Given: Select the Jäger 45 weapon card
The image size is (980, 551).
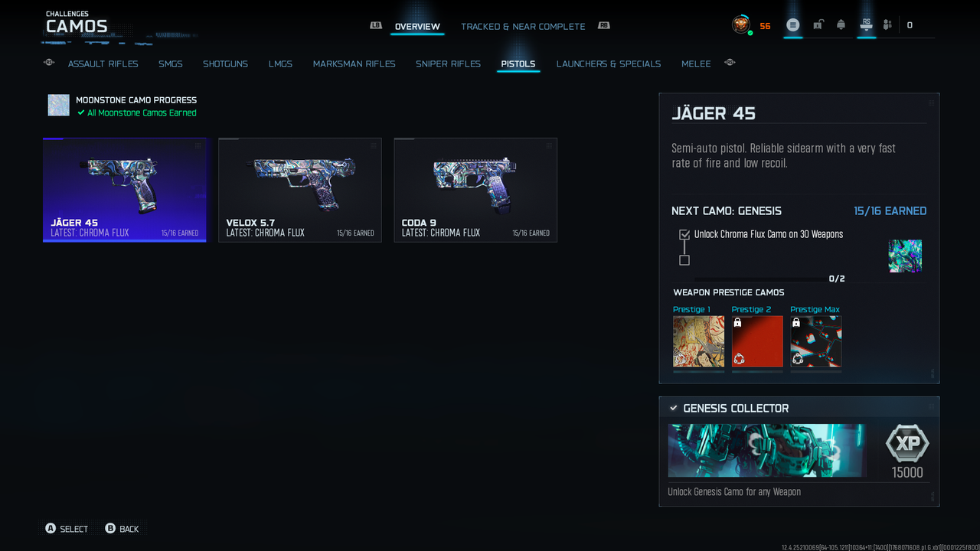Looking at the screenshot, I should [x=125, y=190].
